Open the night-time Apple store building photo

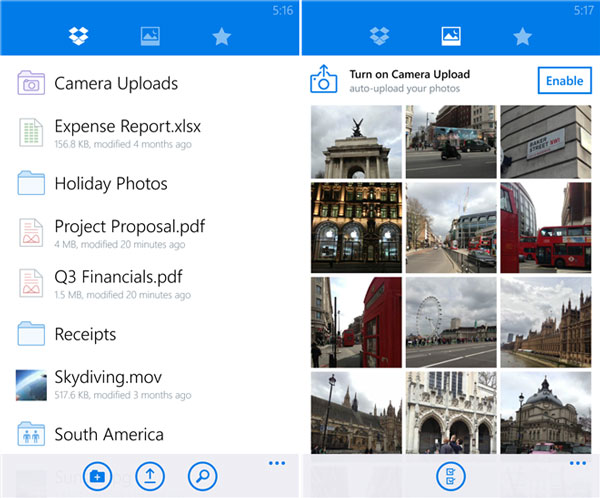click(356, 228)
